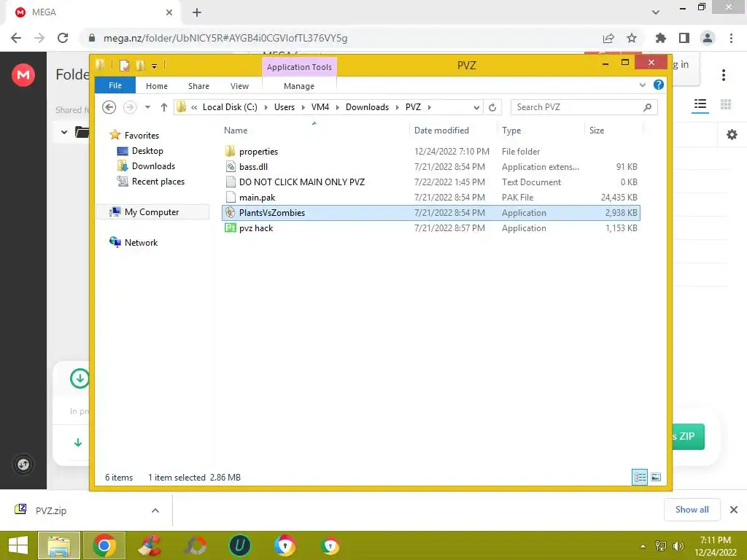Select pvz hack application icon
747x560 pixels.
230,227
